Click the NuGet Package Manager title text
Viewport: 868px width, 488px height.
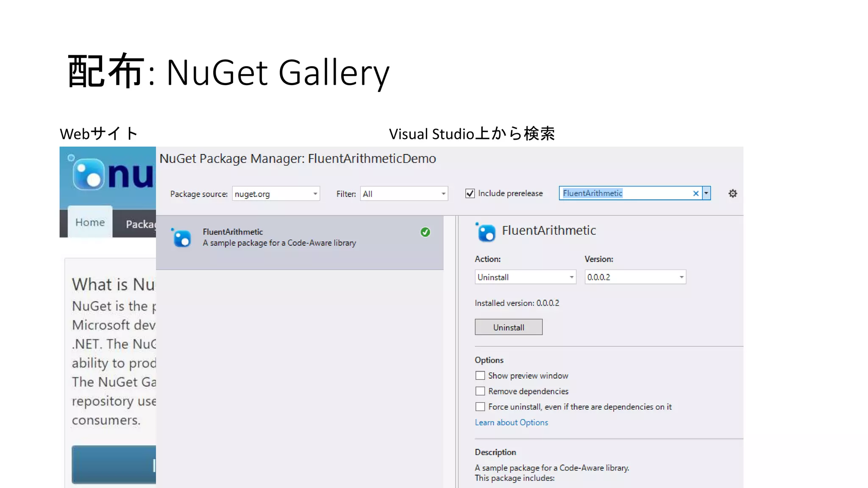coord(298,158)
